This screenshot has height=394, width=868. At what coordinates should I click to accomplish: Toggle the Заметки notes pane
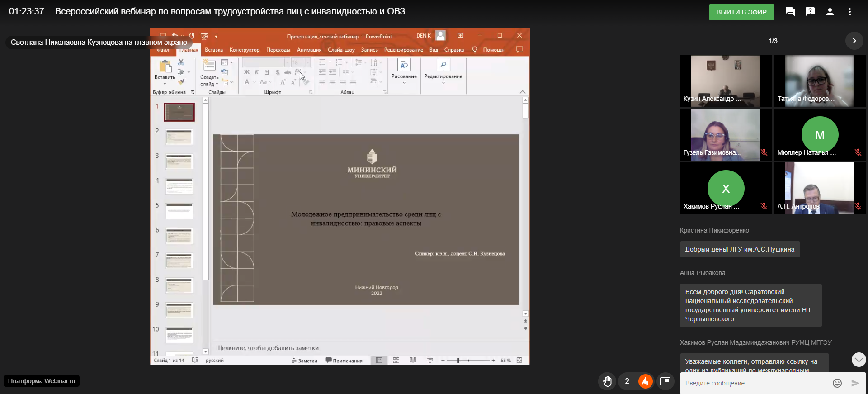point(304,361)
